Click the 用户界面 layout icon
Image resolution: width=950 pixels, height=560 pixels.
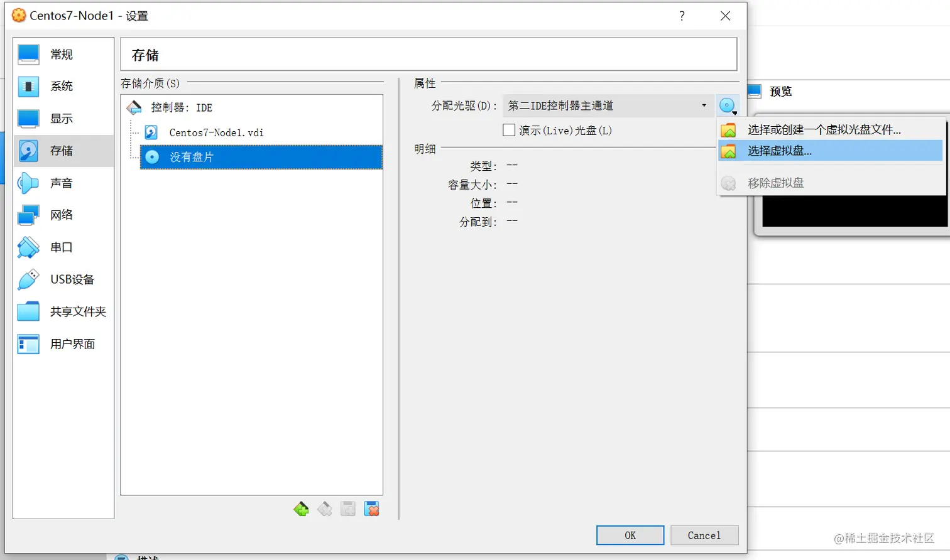pyautogui.click(x=28, y=344)
